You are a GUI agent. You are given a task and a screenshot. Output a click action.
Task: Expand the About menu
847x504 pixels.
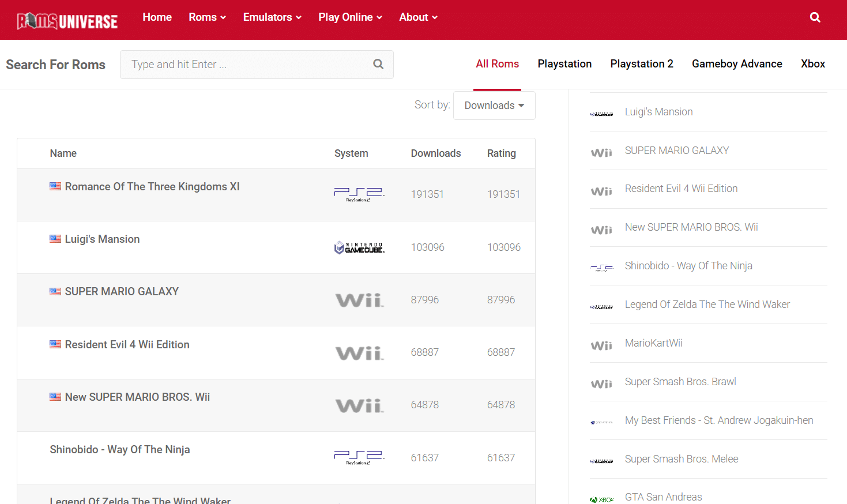click(x=418, y=17)
